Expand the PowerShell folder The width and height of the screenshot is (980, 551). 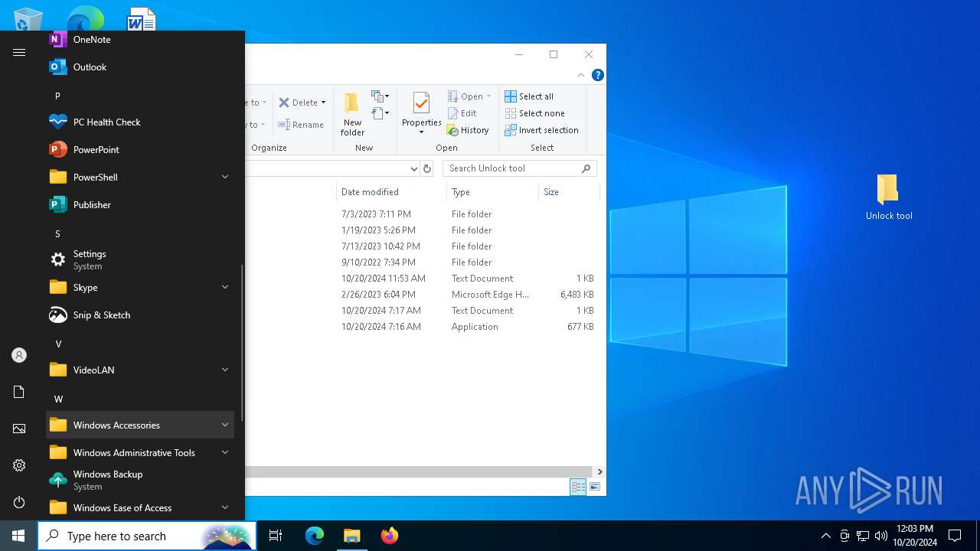[x=140, y=177]
